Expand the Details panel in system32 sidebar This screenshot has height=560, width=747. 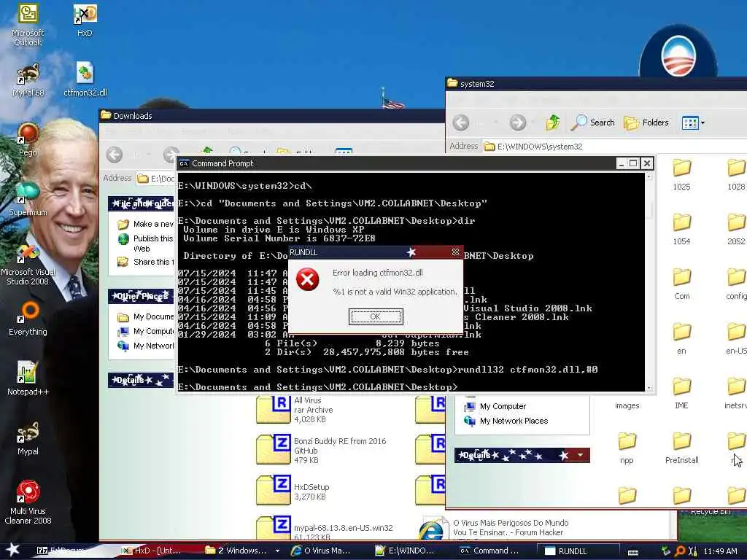(580, 455)
